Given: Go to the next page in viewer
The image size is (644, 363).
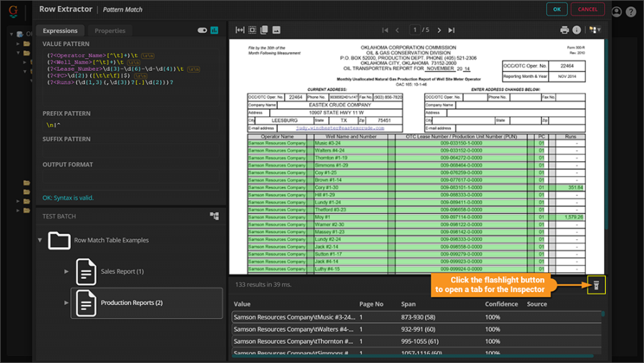Looking at the screenshot, I should click(x=439, y=30).
